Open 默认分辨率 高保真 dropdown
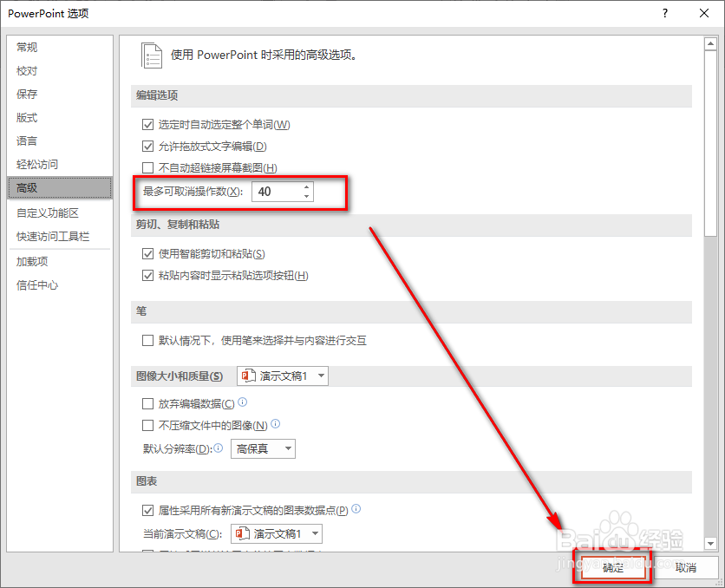This screenshot has height=588, width=725. pos(263,448)
